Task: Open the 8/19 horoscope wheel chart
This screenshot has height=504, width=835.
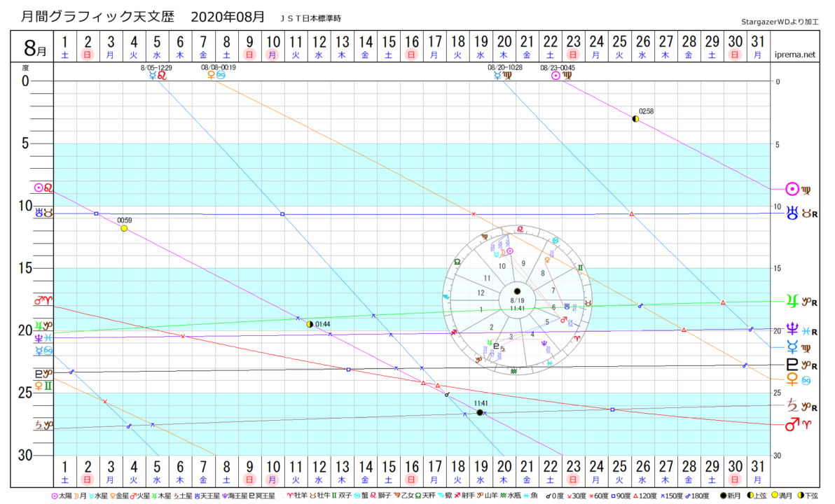Action: pyautogui.click(x=517, y=300)
